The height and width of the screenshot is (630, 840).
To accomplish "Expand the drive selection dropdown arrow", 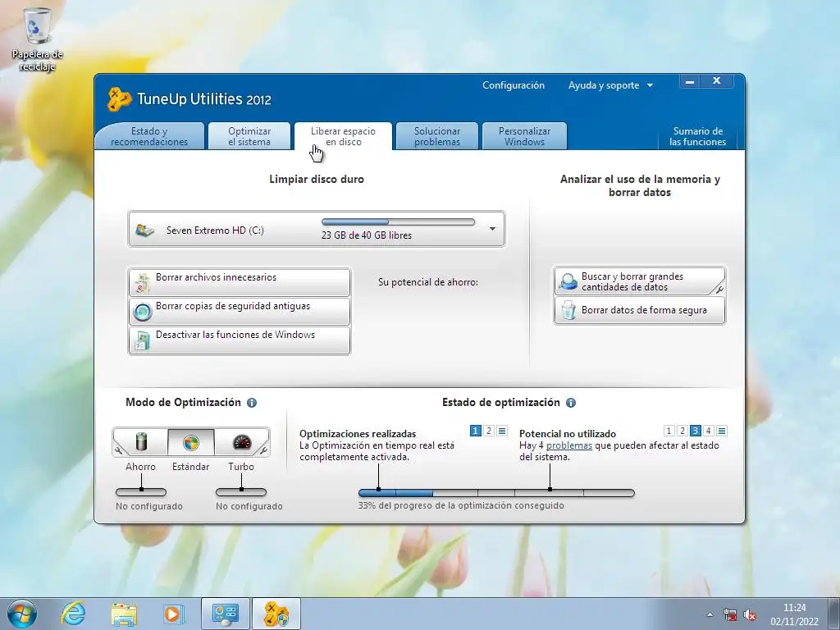I will 492,230.
